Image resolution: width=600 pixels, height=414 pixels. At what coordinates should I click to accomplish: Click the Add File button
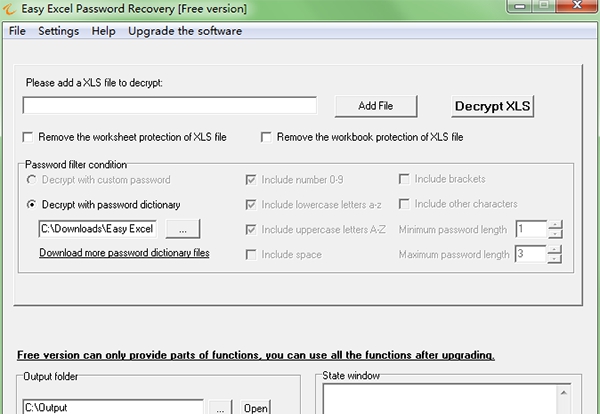pos(376,106)
